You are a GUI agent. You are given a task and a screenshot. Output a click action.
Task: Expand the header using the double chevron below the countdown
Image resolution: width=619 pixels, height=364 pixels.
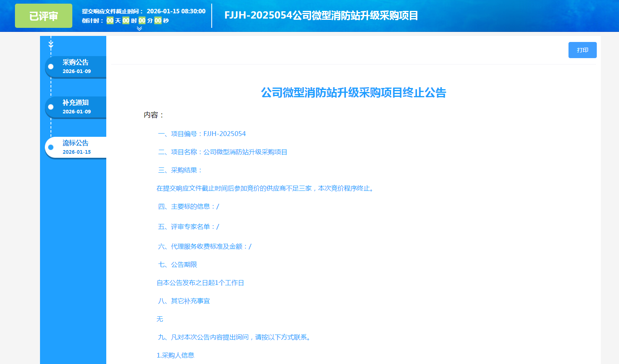tap(139, 29)
